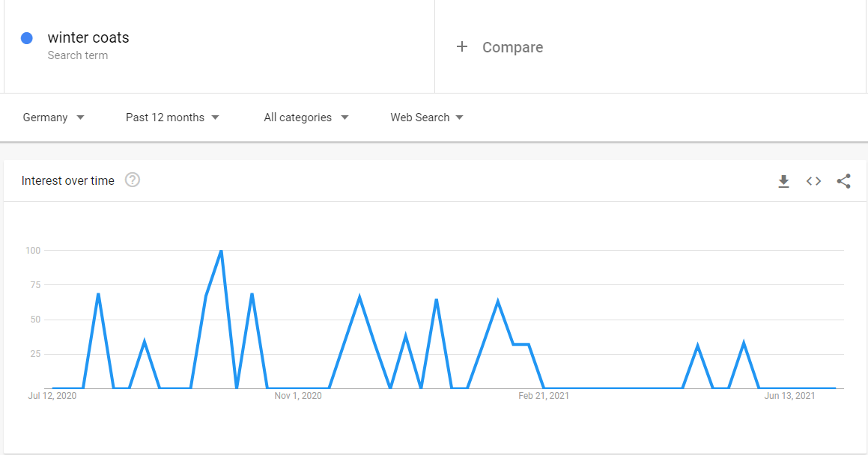Viewport: 868px width, 455px height.
Task: Click the Nov 1, 2020 axis label
Action: [x=298, y=396]
